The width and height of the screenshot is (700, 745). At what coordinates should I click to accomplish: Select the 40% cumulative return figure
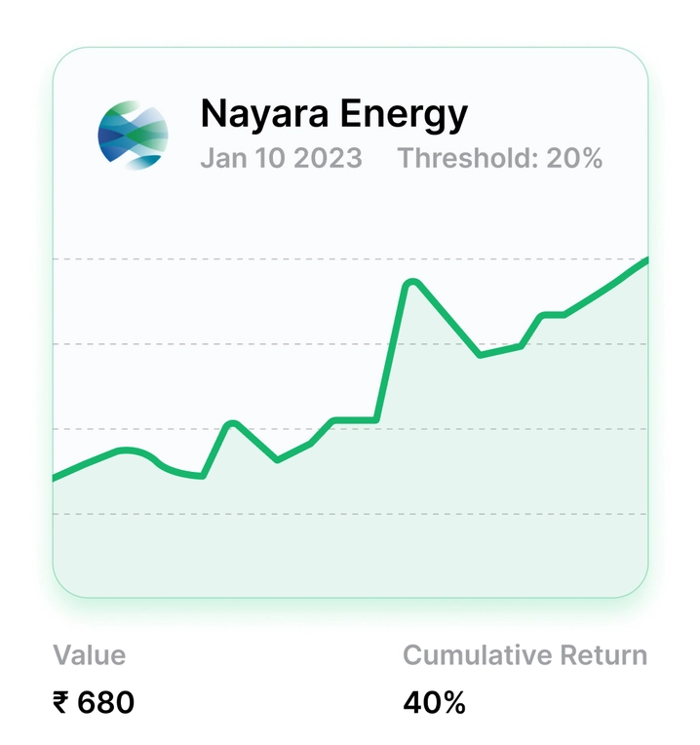click(x=434, y=702)
